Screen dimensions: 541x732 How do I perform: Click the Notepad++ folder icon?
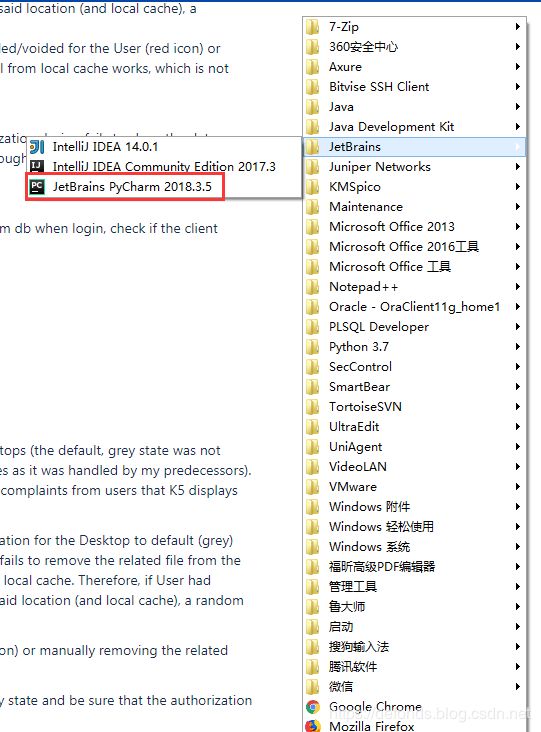coord(312,287)
